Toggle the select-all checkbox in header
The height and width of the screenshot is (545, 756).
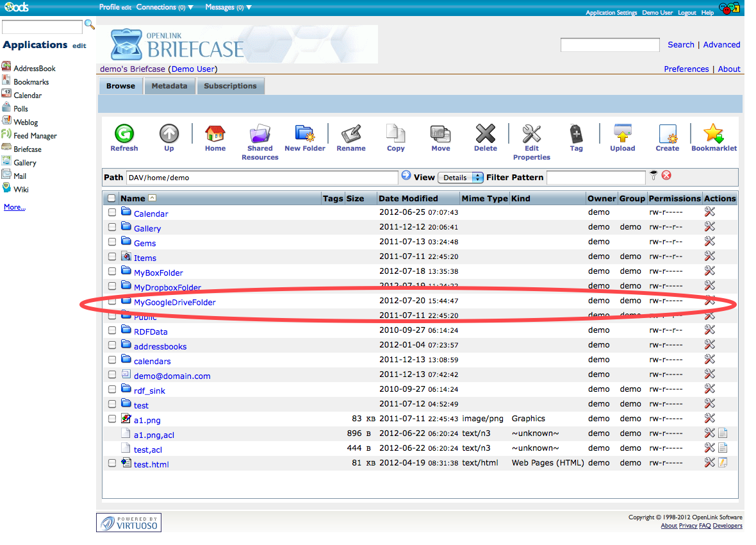[x=112, y=198]
